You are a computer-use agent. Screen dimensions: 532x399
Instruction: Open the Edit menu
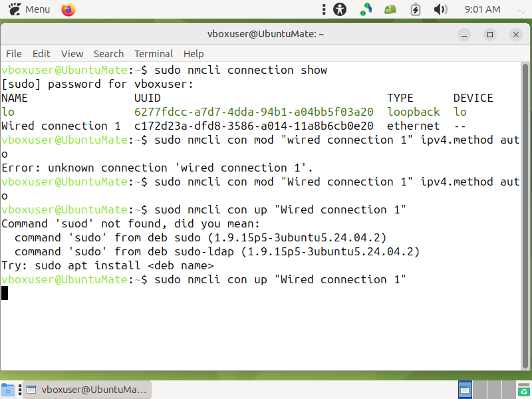[41, 54]
